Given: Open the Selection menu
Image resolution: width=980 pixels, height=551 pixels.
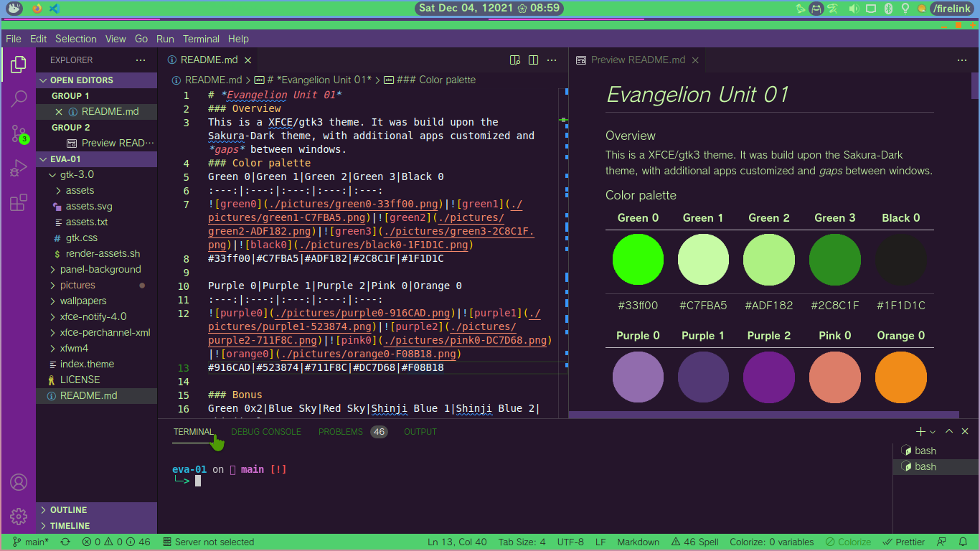Looking at the screenshot, I should (75, 39).
